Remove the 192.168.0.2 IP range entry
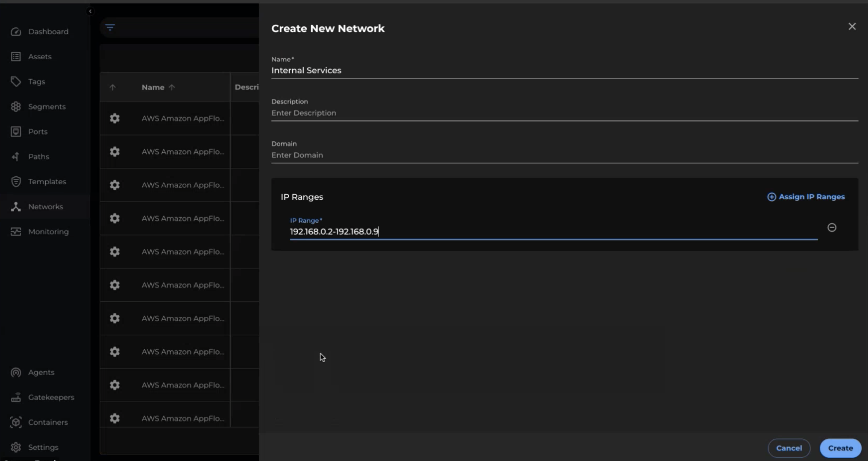The image size is (868, 461). [832, 228]
